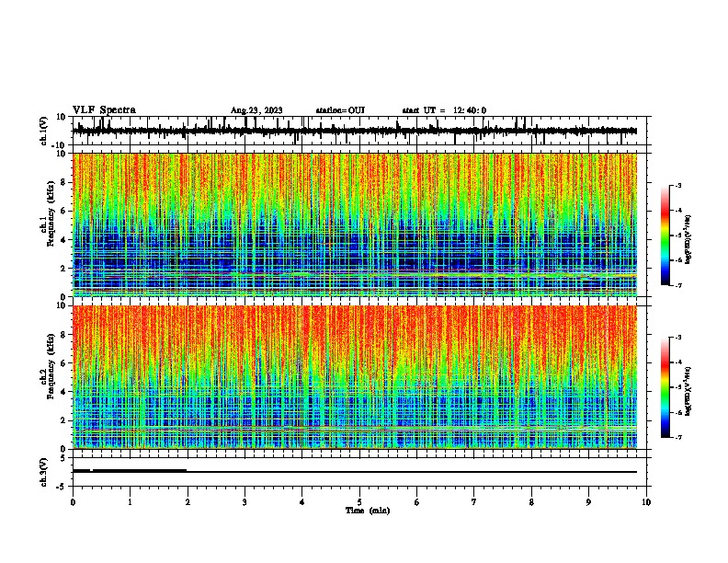Select the "0" tick on the time axis
Image resolution: width=728 pixels, height=563 pixels.
[x=73, y=502]
